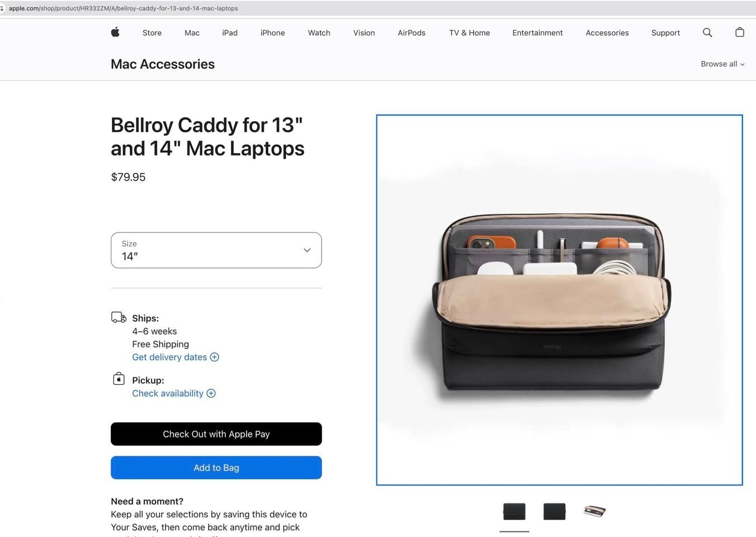Click the site info icon in address bar
This screenshot has height=537, width=756.
point(2,8)
